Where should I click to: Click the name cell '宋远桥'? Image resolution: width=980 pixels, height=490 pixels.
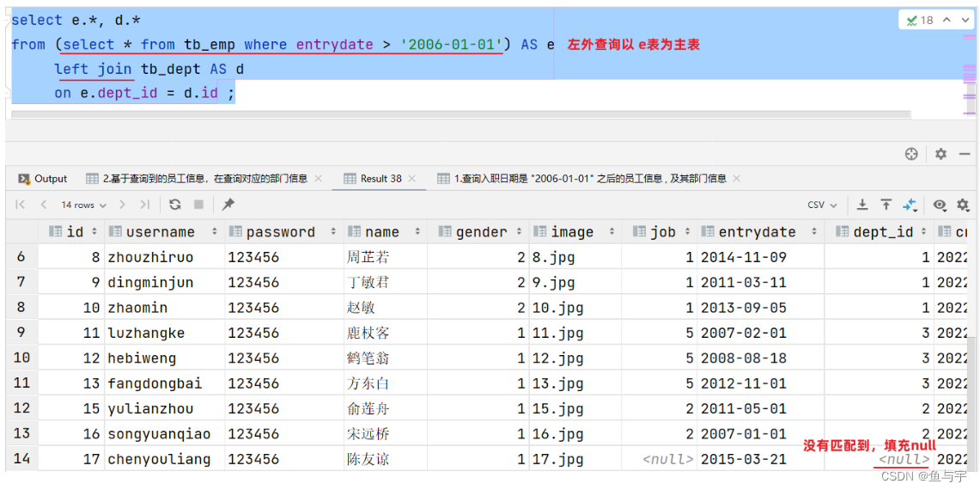(385, 434)
